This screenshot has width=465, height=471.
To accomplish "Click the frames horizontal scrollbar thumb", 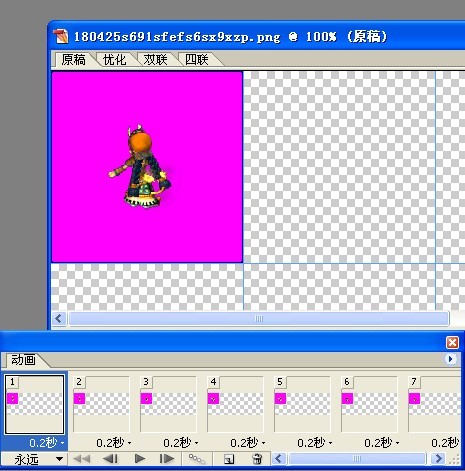I will [x=357, y=459].
